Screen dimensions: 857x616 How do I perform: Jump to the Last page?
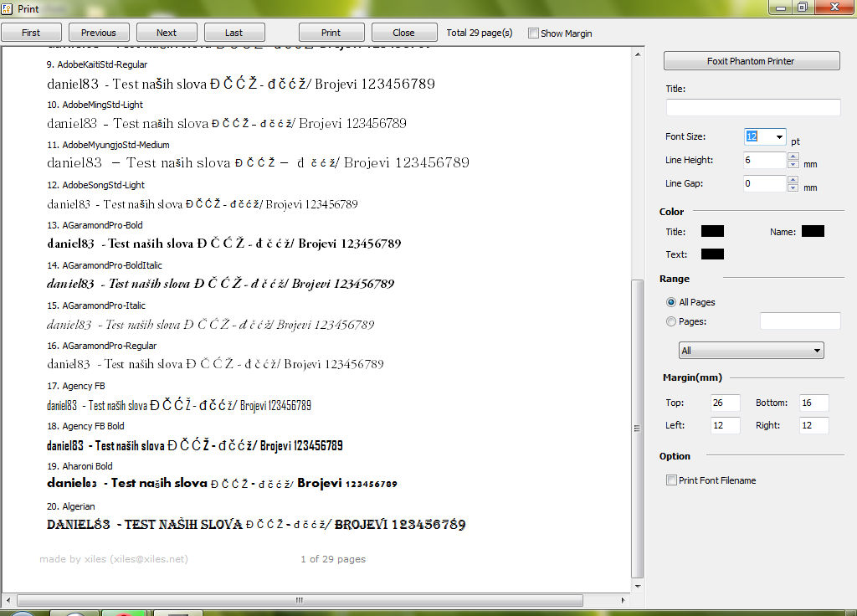(234, 33)
